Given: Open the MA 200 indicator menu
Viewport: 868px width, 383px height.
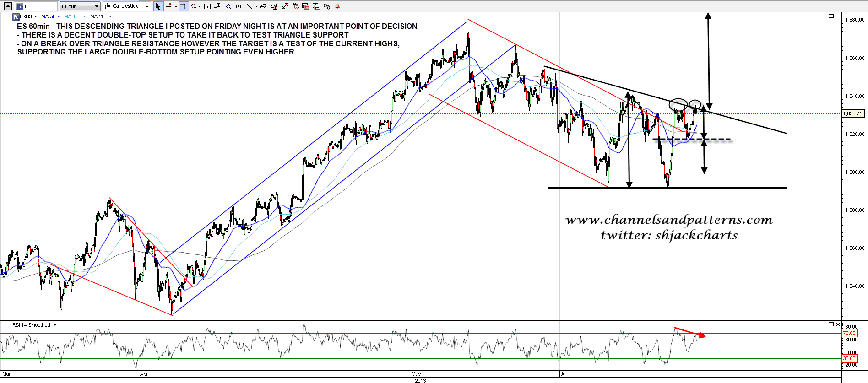Looking at the screenshot, I should [101, 16].
